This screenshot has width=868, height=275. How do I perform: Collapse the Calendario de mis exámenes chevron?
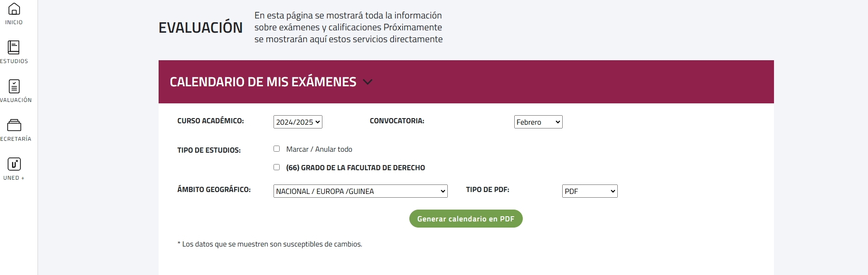368,82
